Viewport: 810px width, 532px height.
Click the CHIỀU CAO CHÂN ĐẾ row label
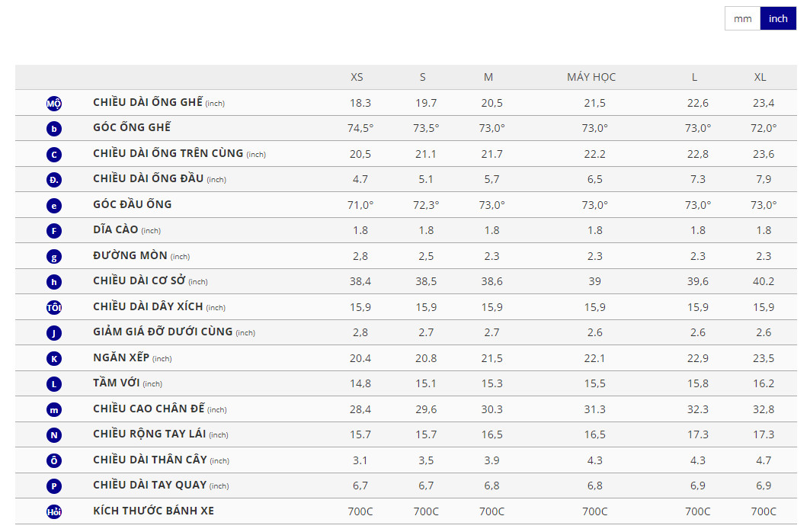pyautogui.click(x=149, y=409)
